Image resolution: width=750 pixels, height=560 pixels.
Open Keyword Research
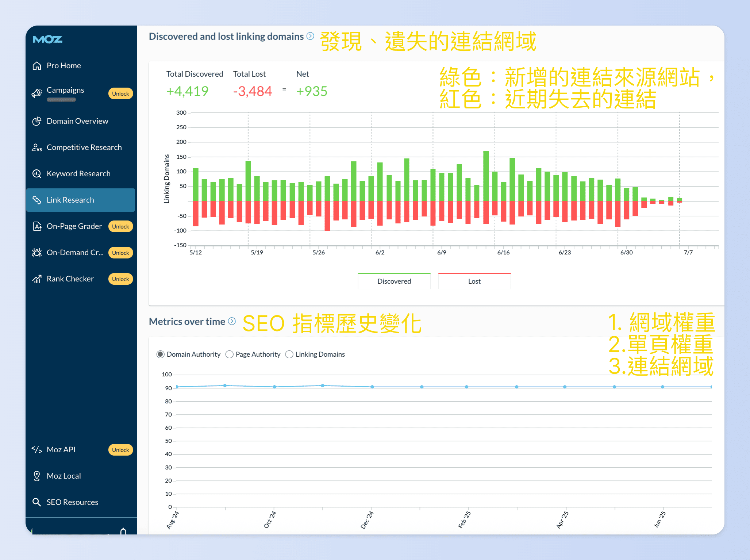[x=78, y=173]
